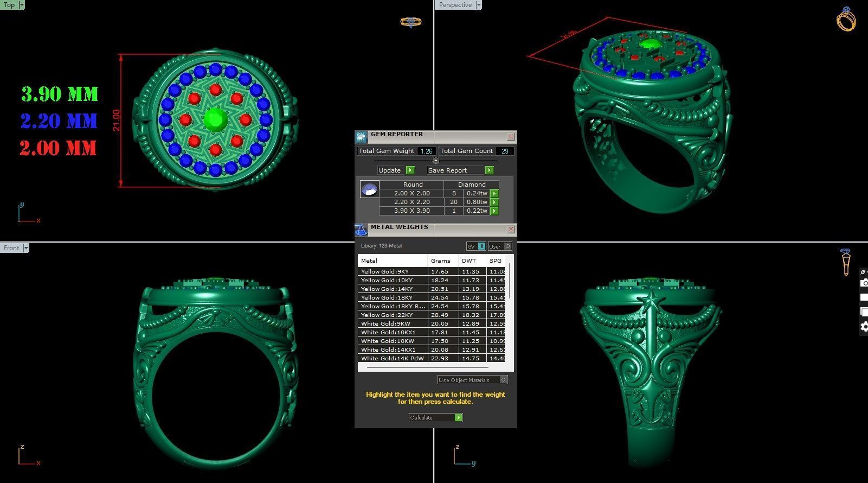
Task: Close the Metal Weights panel
Action: tap(511, 230)
